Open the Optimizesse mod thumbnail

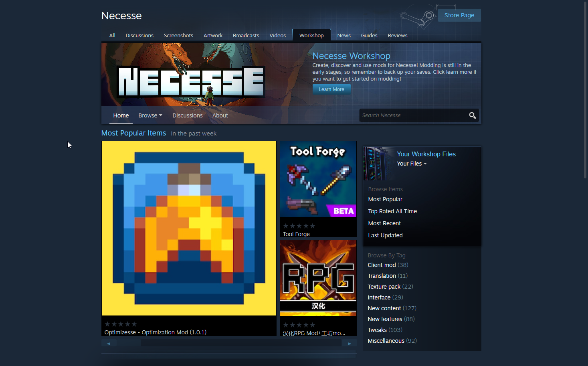click(x=189, y=228)
